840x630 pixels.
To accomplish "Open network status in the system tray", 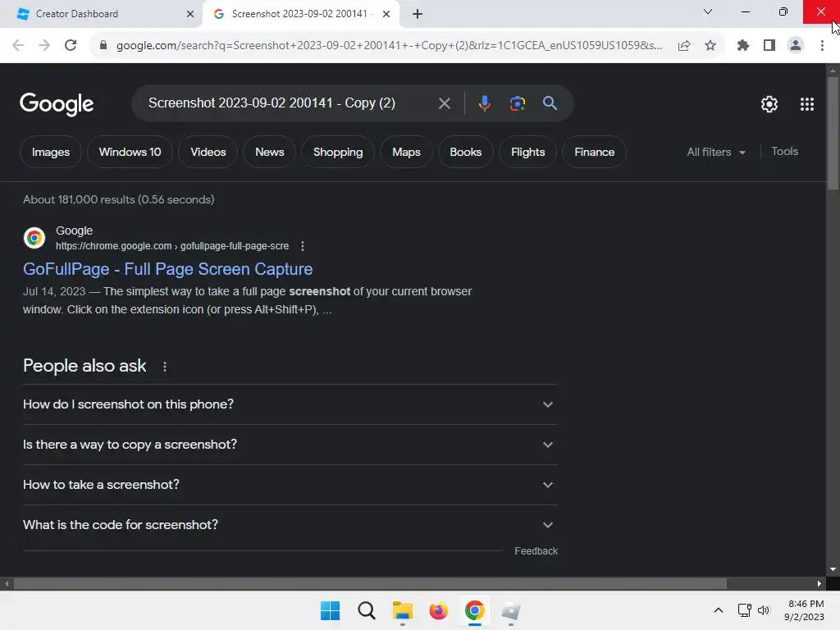I will click(x=744, y=610).
